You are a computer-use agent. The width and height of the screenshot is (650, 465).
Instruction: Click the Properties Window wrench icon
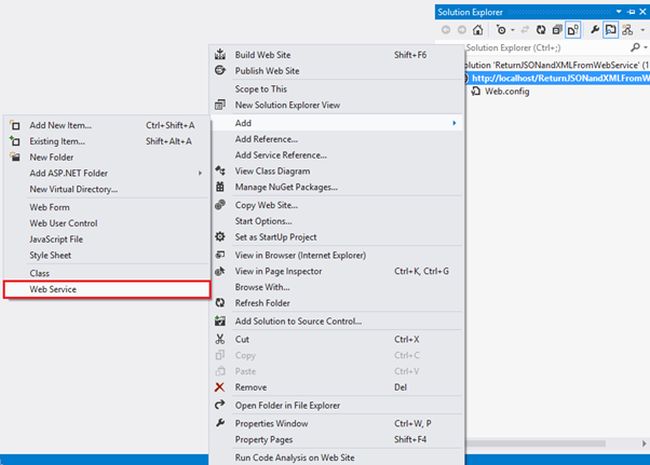[220, 423]
